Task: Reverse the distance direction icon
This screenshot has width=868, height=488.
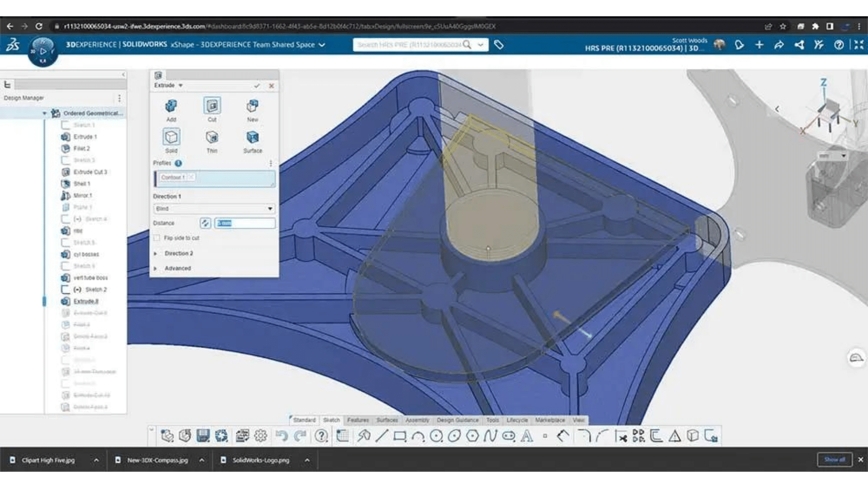Action: point(205,223)
